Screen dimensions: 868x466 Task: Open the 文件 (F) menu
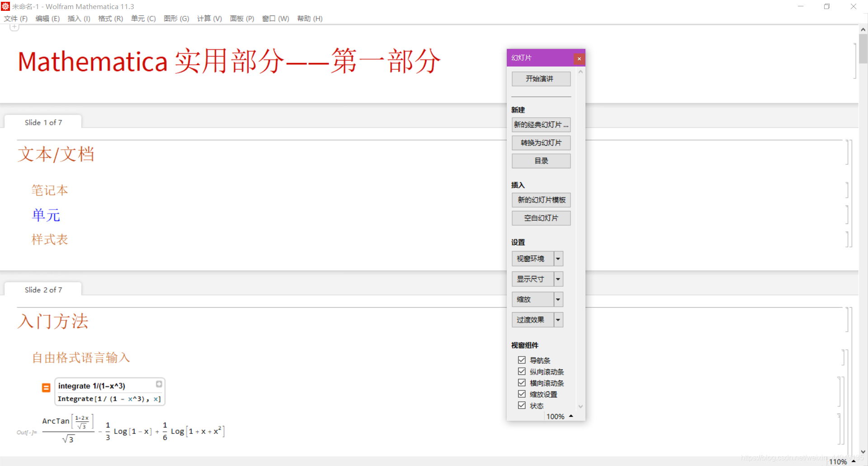(x=16, y=19)
